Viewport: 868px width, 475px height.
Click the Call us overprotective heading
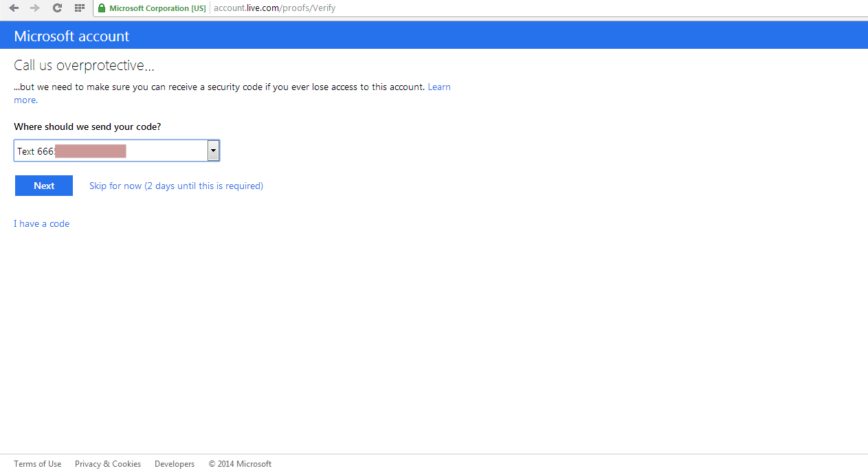[x=84, y=66]
